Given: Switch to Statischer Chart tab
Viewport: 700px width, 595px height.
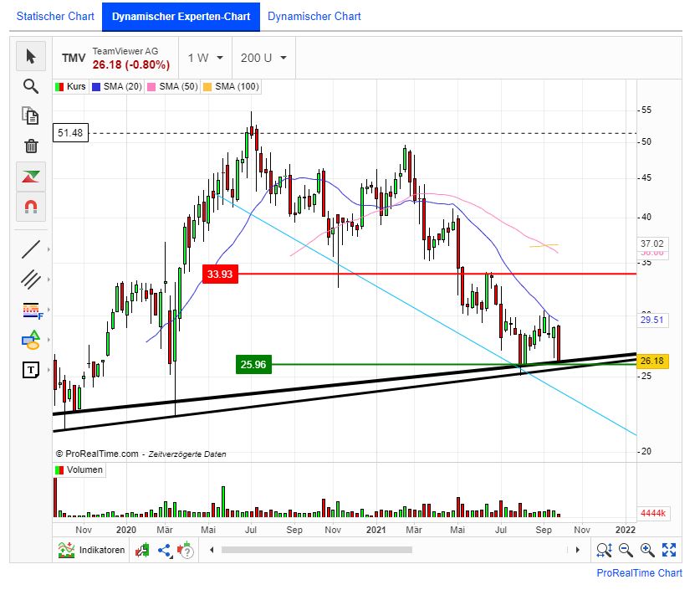Looking at the screenshot, I should coord(55,17).
